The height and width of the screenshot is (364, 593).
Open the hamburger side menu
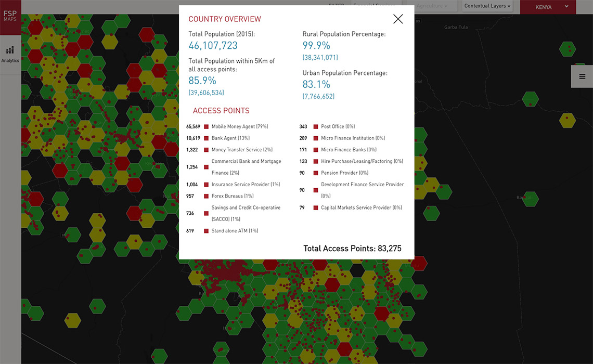[x=582, y=76]
